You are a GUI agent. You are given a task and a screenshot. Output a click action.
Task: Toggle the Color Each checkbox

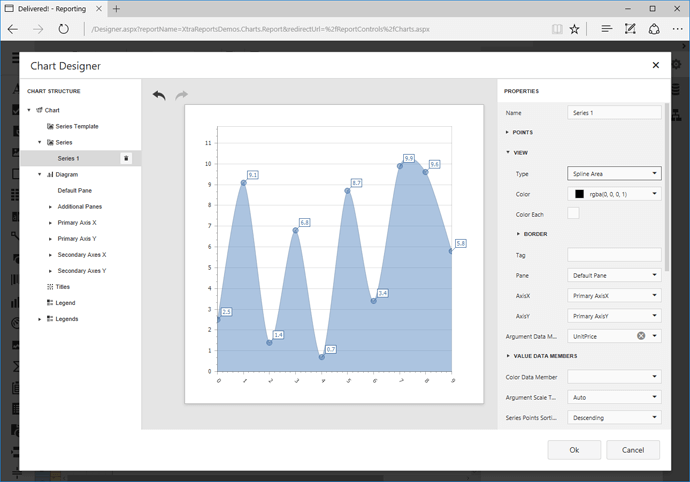573,213
